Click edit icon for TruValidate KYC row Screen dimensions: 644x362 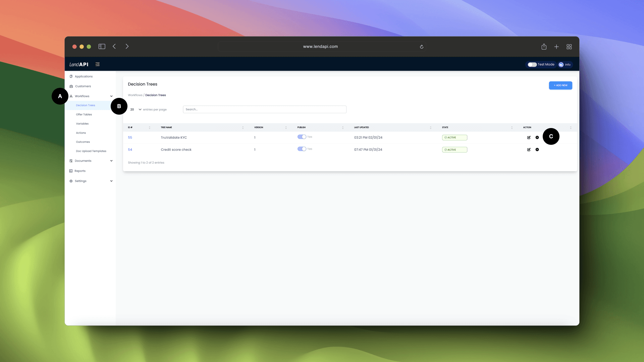[x=529, y=137]
